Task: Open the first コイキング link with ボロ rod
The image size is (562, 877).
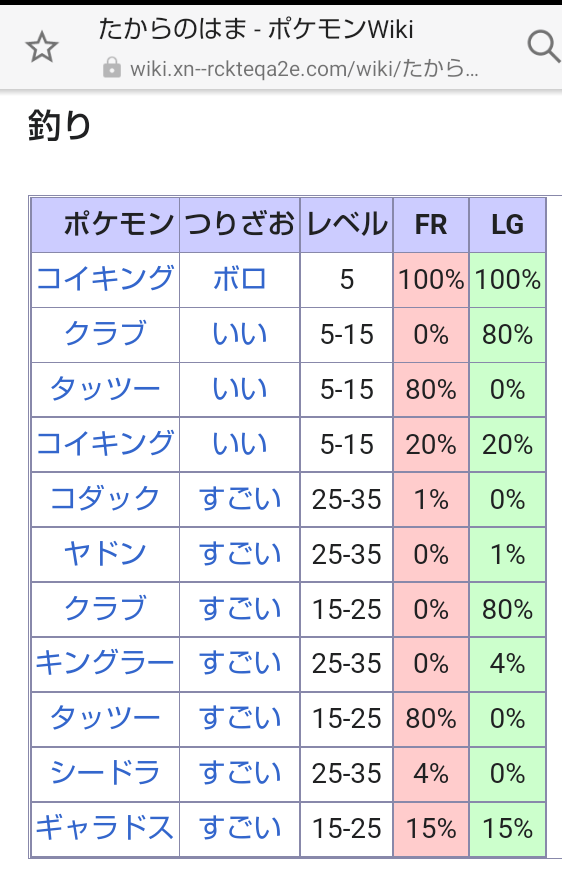Action: [x=105, y=279]
